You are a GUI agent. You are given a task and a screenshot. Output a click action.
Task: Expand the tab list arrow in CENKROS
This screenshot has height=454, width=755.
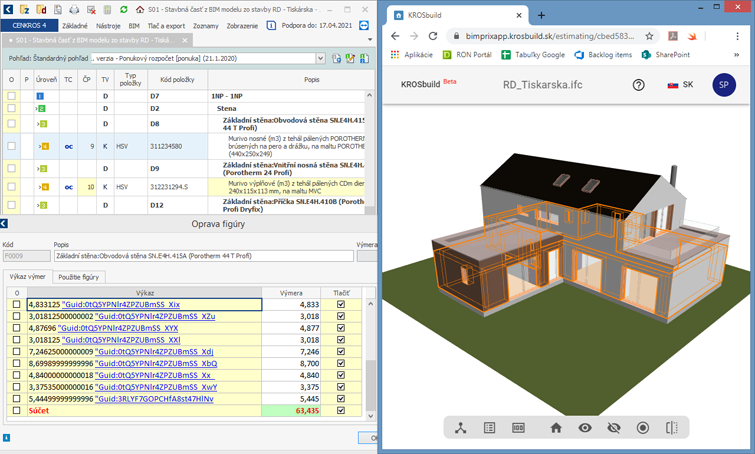point(370,39)
